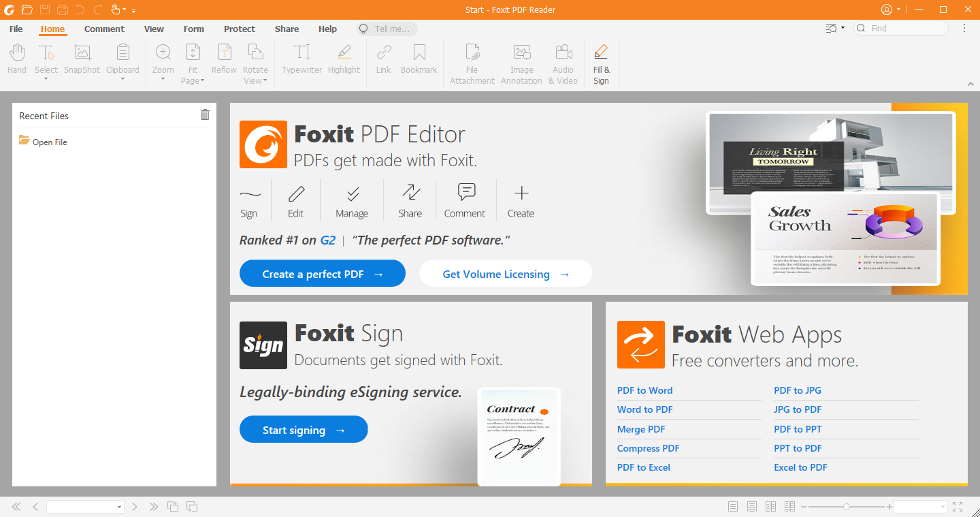980x517 pixels.
Task: Click the Fit Page icon
Action: [193, 52]
